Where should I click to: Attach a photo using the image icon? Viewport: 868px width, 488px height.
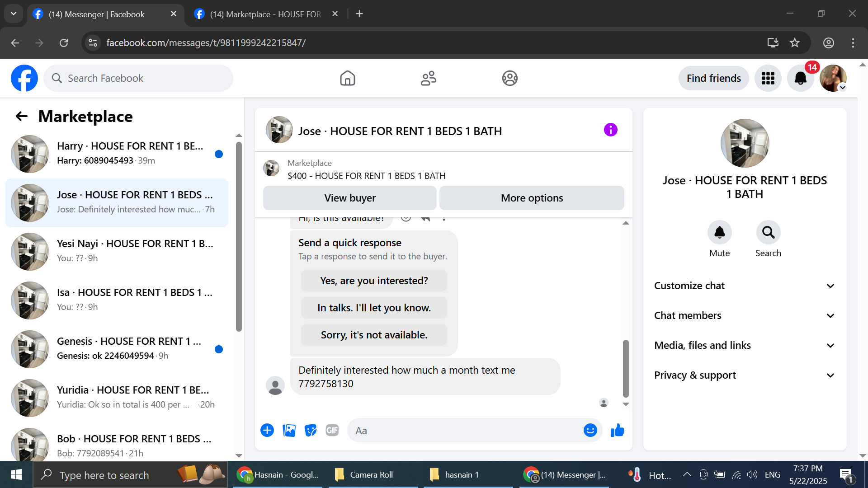click(x=289, y=430)
